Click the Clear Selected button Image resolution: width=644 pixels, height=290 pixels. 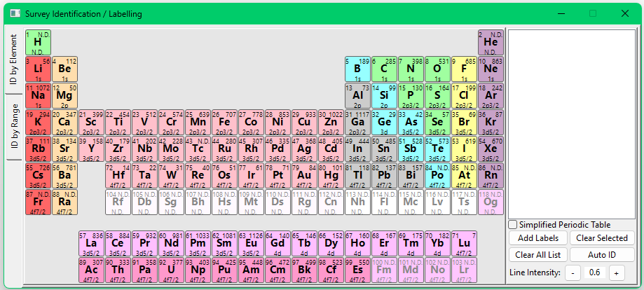(602, 238)
